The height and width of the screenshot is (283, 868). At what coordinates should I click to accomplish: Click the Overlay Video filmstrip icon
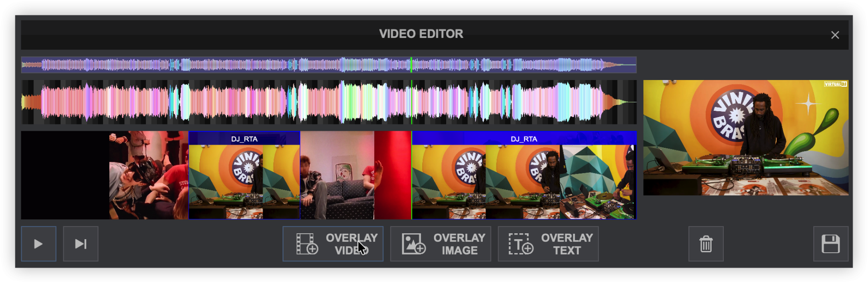click(x=307, y=244)
